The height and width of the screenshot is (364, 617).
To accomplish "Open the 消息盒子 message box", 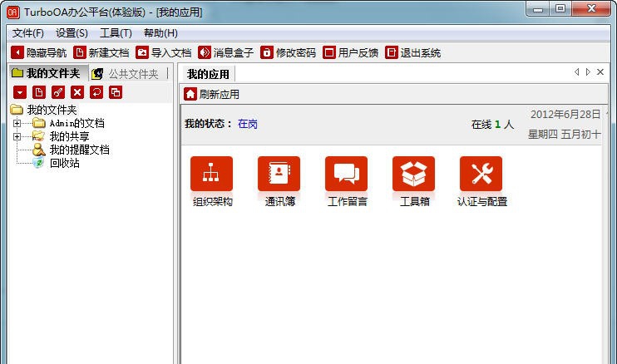I will pyautogui.click(x=226, y=52).
